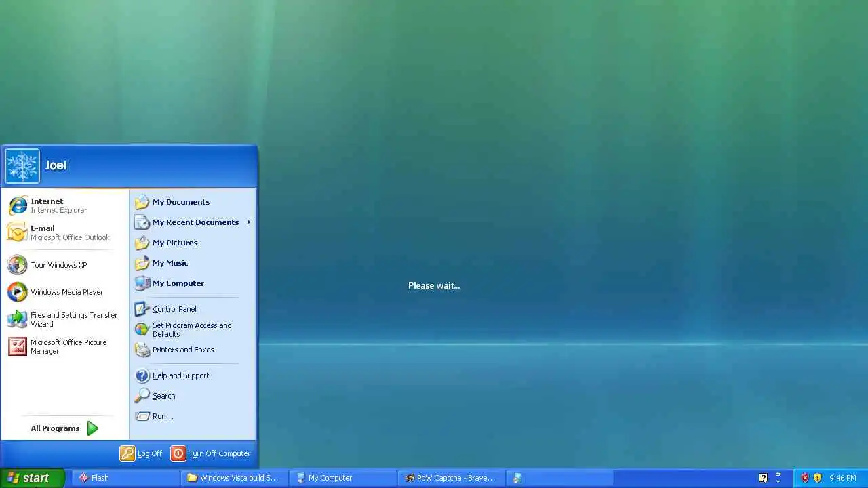This screenshot has height=488, width=868.
Task: Open the Search companion
Action: (193, 396)
